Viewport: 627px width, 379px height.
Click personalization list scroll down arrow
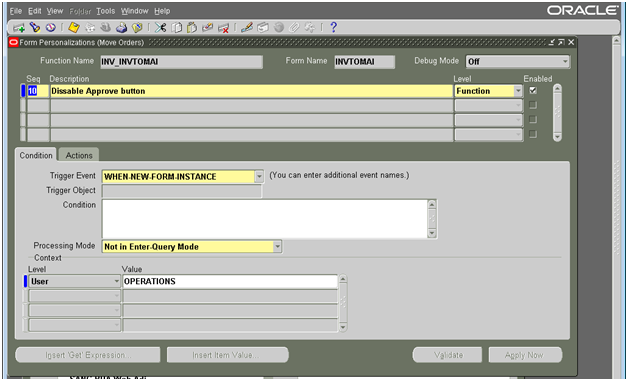pyautogui.click(x=557, y=137)
